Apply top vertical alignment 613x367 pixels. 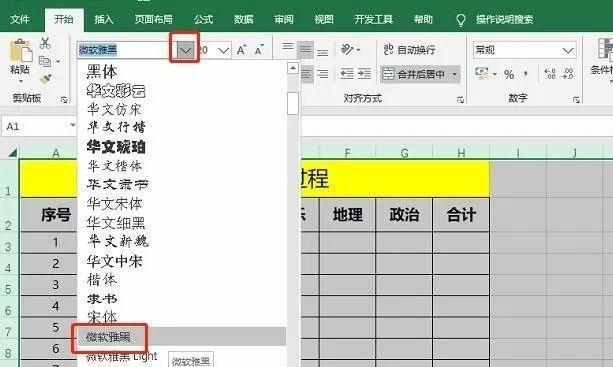[x=288, y=47]
